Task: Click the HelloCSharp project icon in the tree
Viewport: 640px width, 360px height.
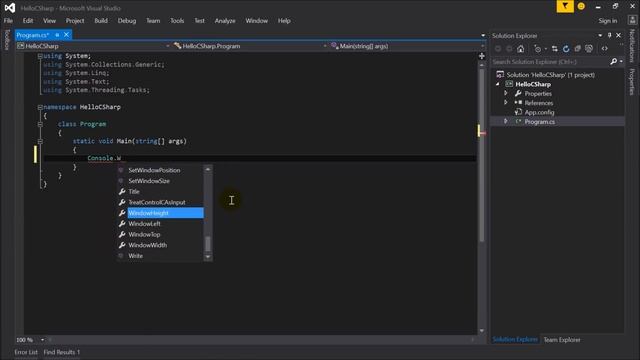Action: coord(509,84)
